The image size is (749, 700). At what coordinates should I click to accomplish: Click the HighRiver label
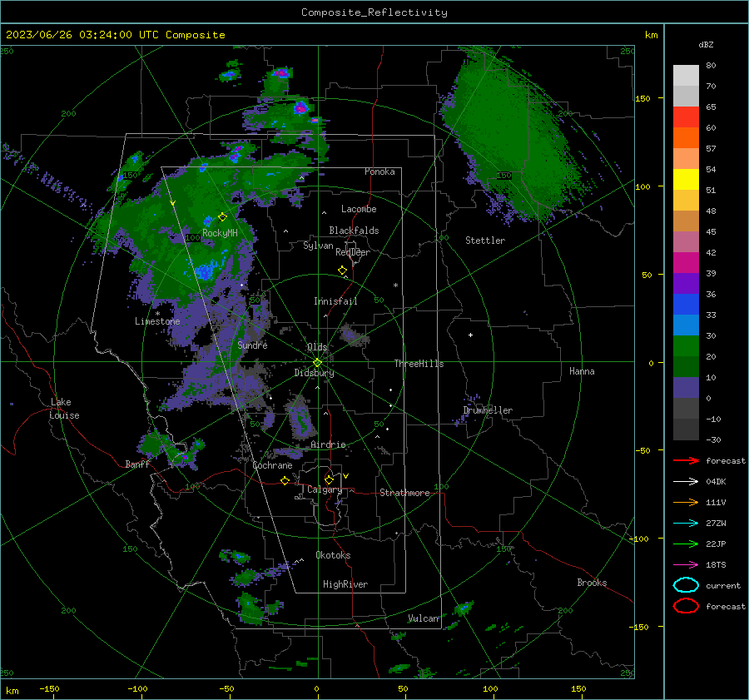(x=345, y=584)
